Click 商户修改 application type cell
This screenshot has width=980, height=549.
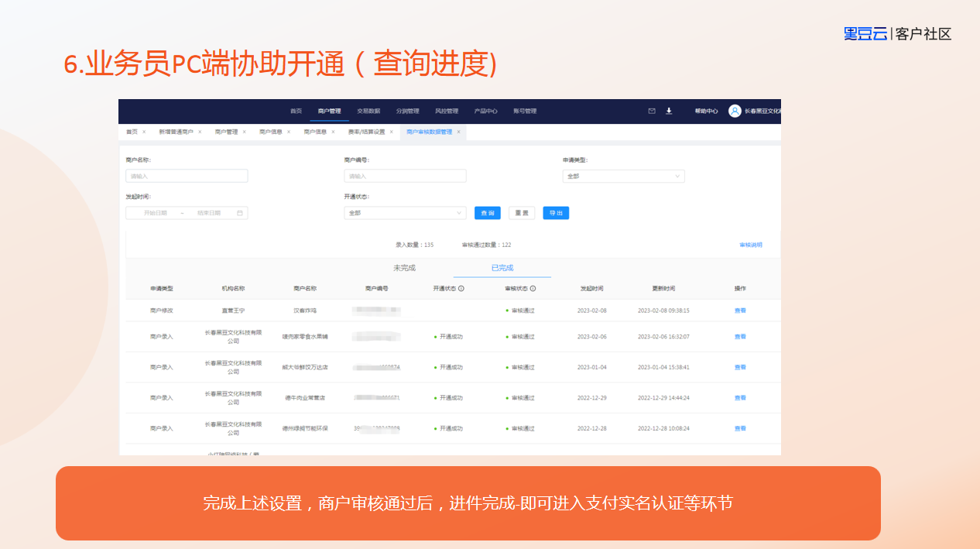[162, 311]
